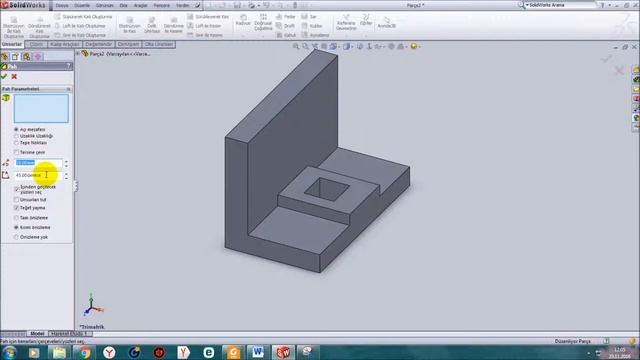Open the PropertyManager tab icon
This screenshot has height=360, width=640.
pos(16,57)
